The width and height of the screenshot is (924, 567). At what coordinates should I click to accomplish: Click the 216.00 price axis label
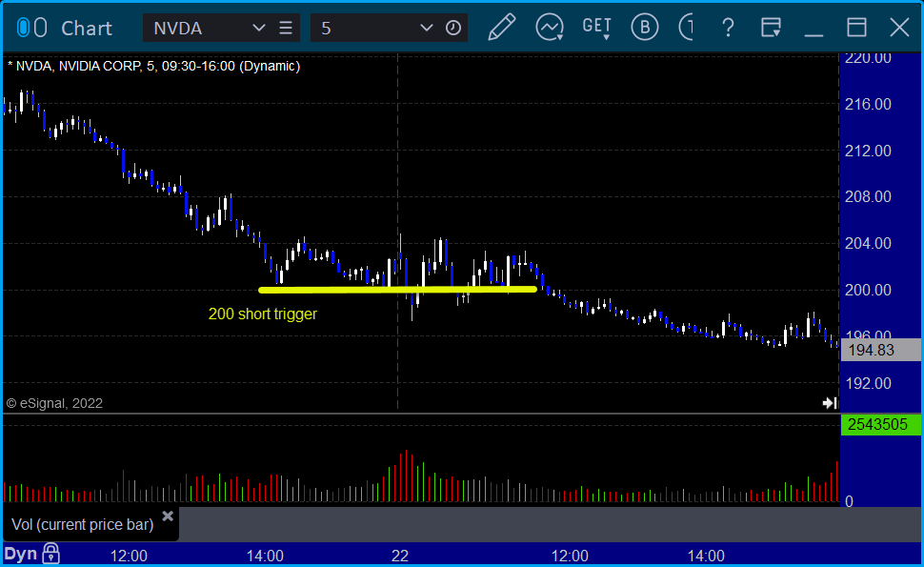click(x=868, y=104)
